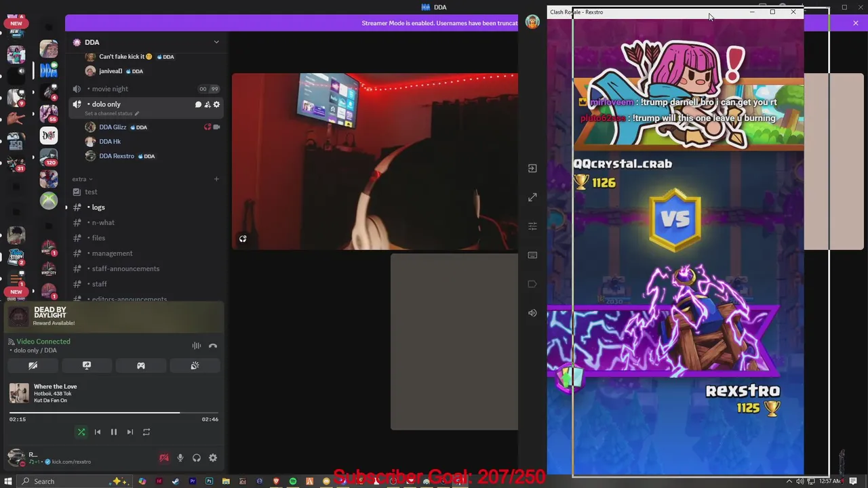Open Photoshop from the taskbar
This screenshot has height=488, width=868.
[x=210, y=481]
